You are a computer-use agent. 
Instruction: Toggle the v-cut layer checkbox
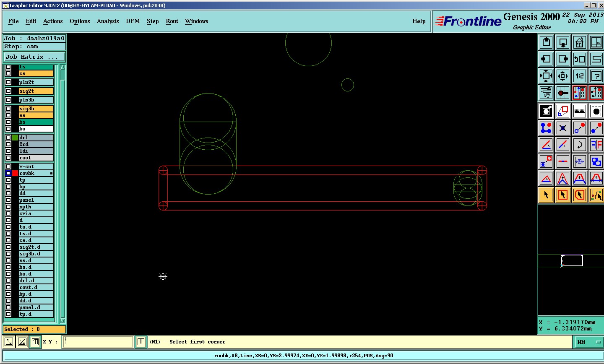coord(8,166)
